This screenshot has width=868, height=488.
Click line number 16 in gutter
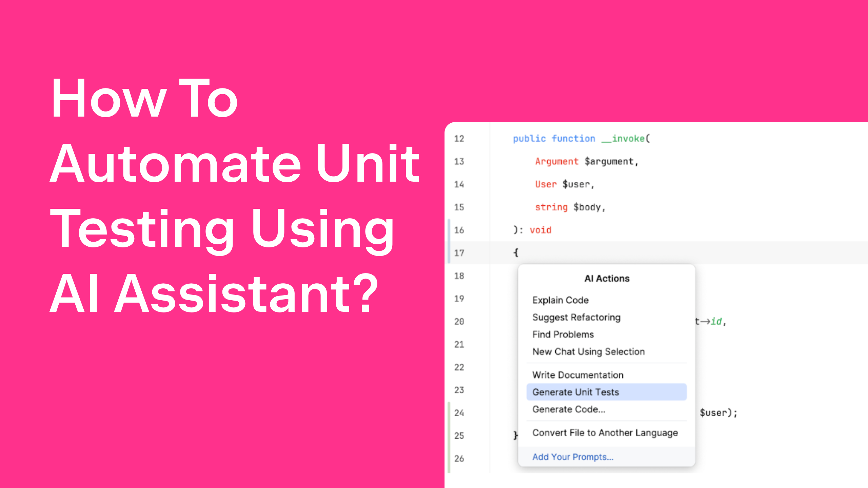(x=459, y=230)
